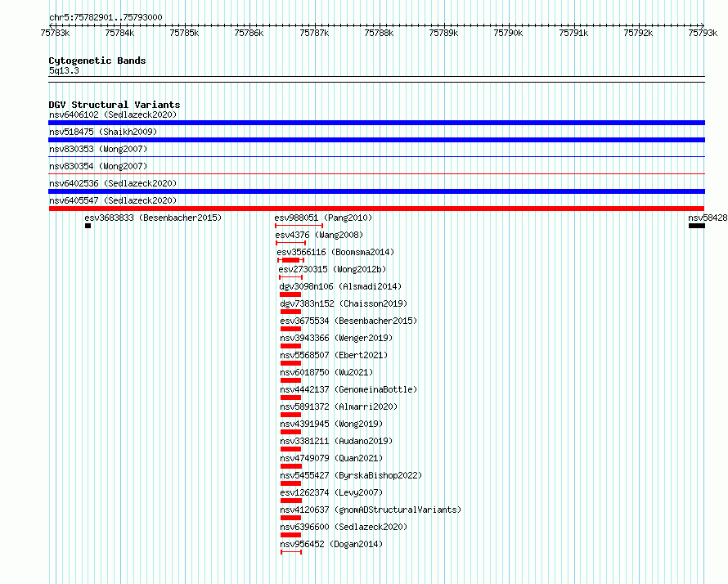The height and width of the screenshot is (584, 728).
Task: Click the 75793k ruler tick label
Action: [x=703, y=33]
